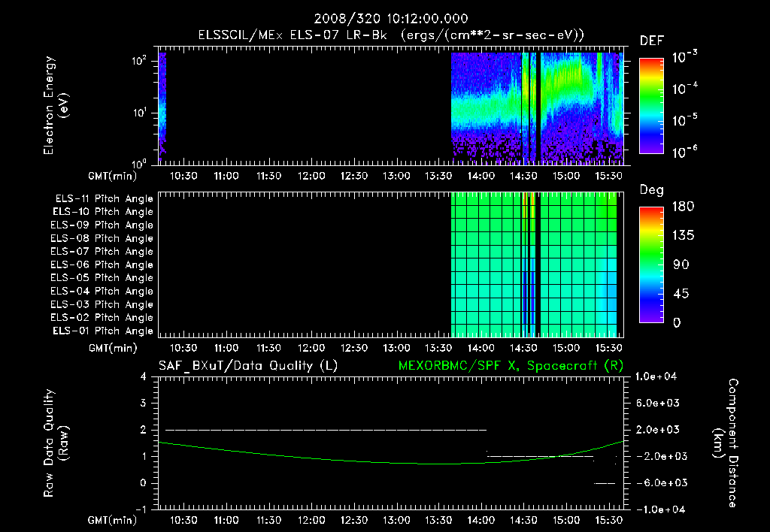
Task: Click GMT(min) label under the bottom panel
Action: 113,520
